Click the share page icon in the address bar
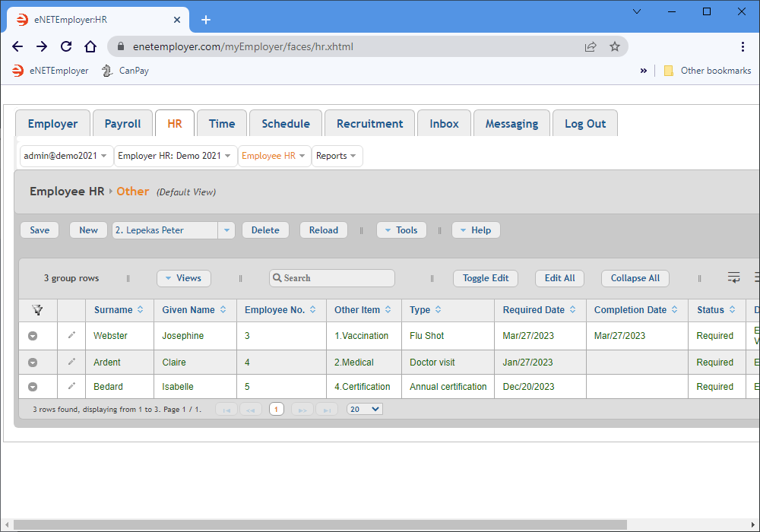760x532 pixels. [x=591, y=46]
